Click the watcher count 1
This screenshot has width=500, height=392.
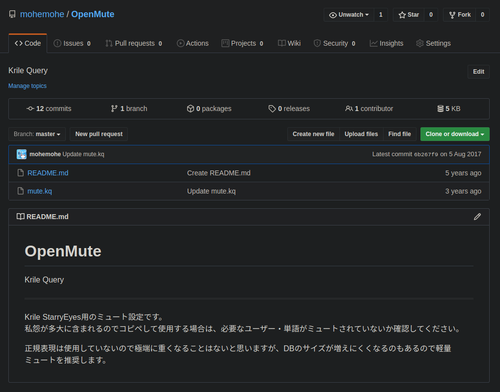(x=381, y=15)
